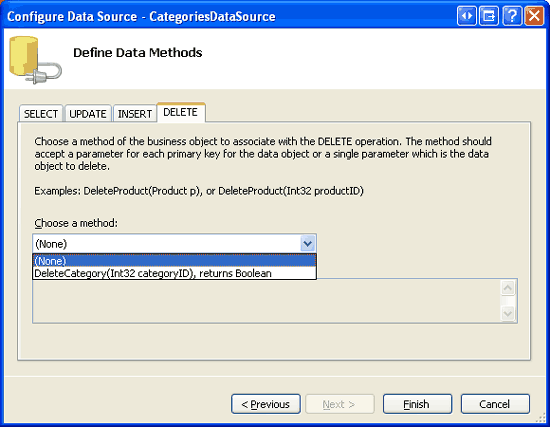The image size is (550, 427).
Task: Switch to the UPDATE tab
Action: click(88, 114)
